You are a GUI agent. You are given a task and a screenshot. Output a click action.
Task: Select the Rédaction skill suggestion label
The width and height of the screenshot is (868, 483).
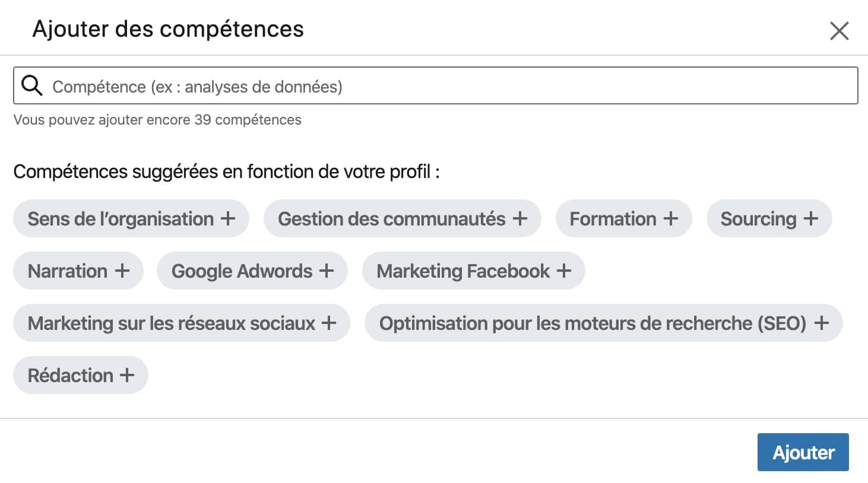(71, 375)
